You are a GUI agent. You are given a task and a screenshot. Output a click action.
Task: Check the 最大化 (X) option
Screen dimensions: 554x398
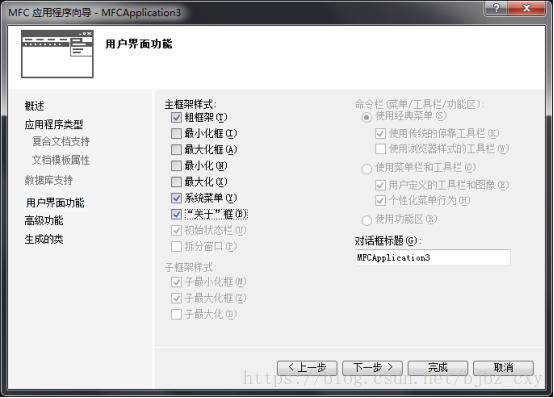(x=176, y=182)
